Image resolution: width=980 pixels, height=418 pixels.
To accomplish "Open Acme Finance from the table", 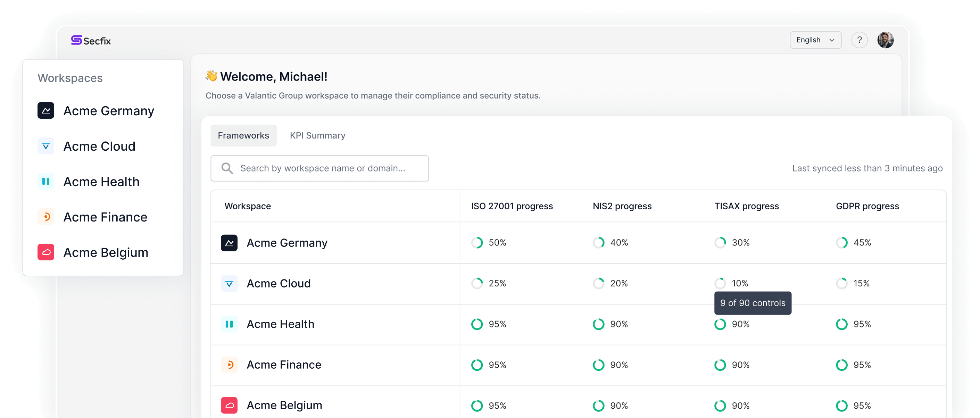I will coord(284,365).
